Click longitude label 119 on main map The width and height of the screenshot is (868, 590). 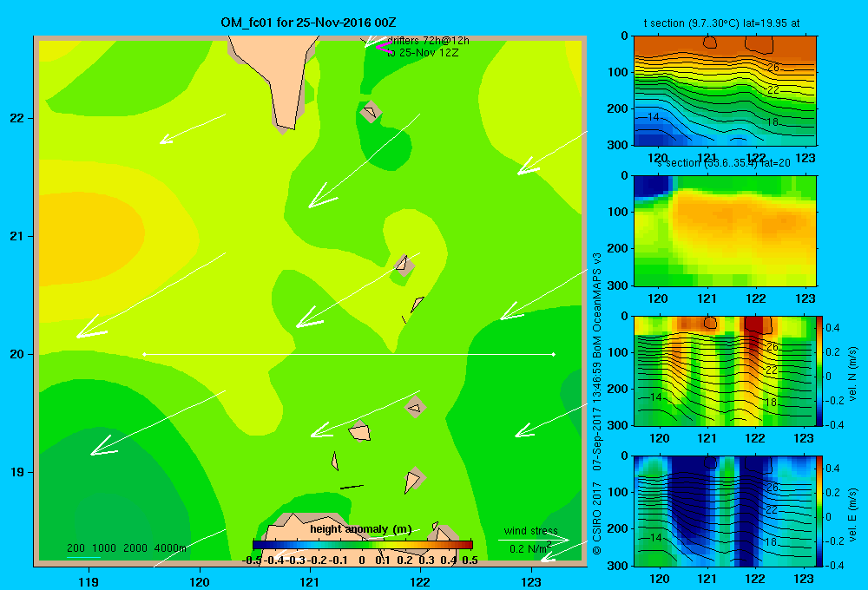(x=89, y=582)
